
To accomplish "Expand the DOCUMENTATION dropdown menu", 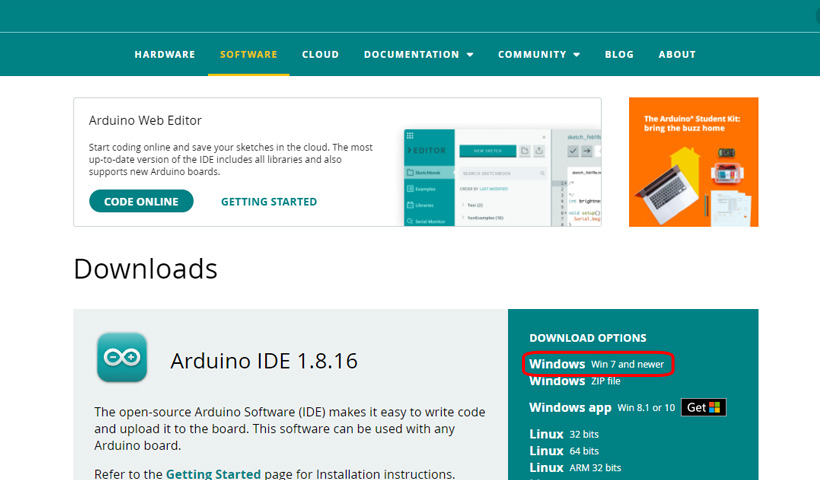I will click(x=418, y=54).
